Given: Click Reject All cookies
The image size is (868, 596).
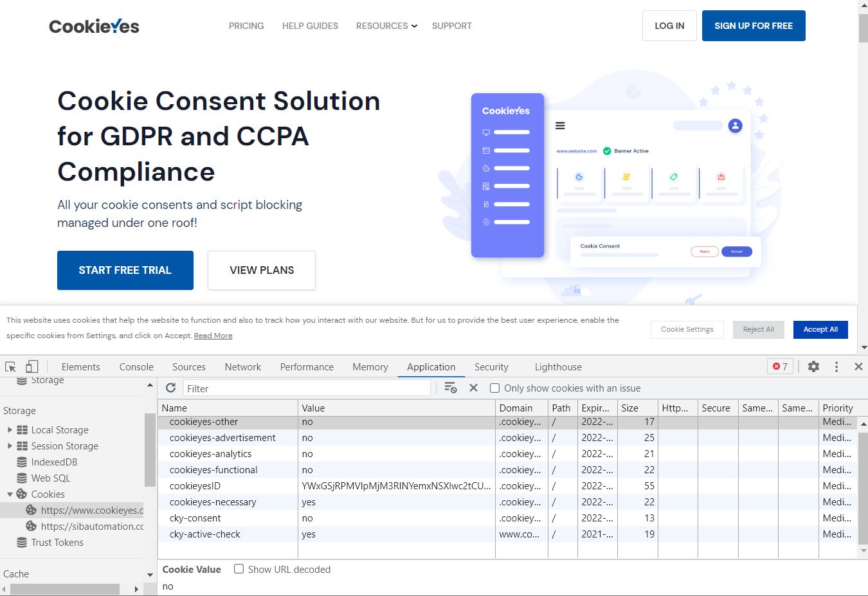Looking at the screenshot, I should tap(759, 329).
